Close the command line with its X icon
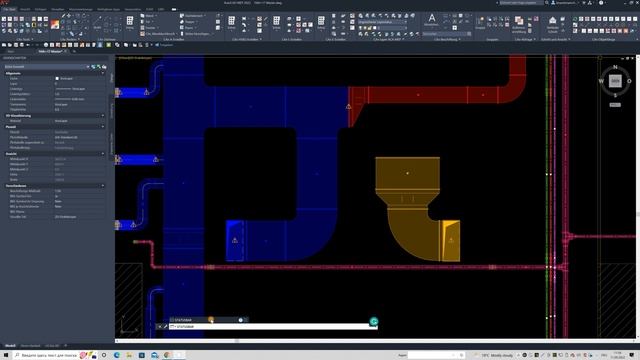Screen dimensions: 640x360 pos(160,327)
